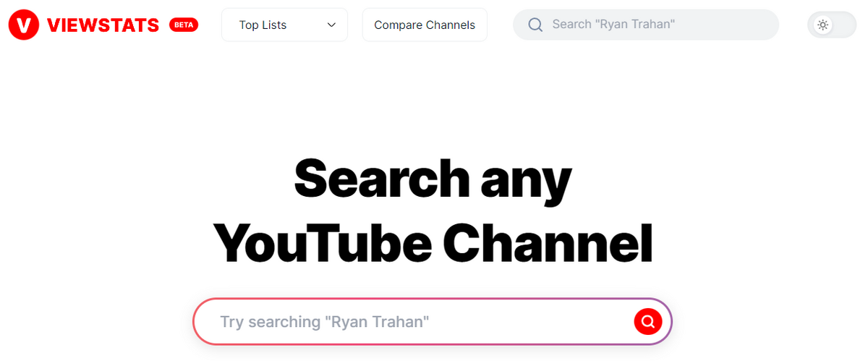Open the ViewStats home wordmark link
868x361 pixels.
click(x=103, y=25)
